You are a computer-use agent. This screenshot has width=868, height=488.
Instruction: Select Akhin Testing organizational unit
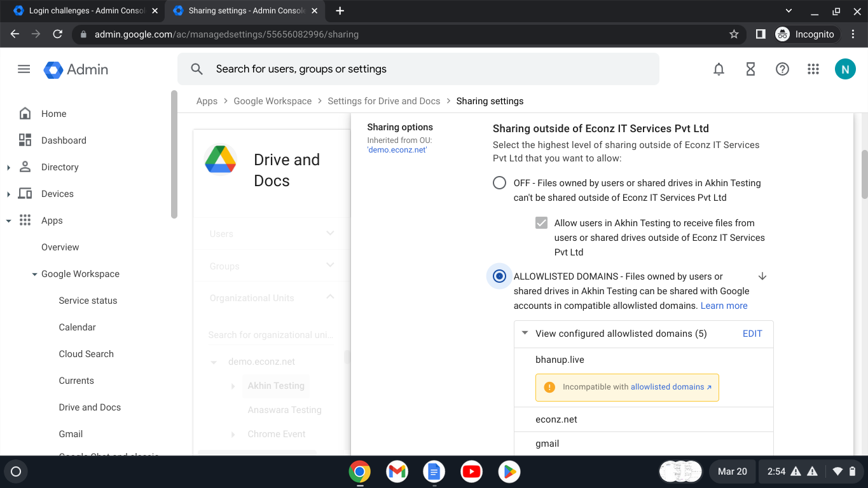pyautogui.click(x=276, y=386)
